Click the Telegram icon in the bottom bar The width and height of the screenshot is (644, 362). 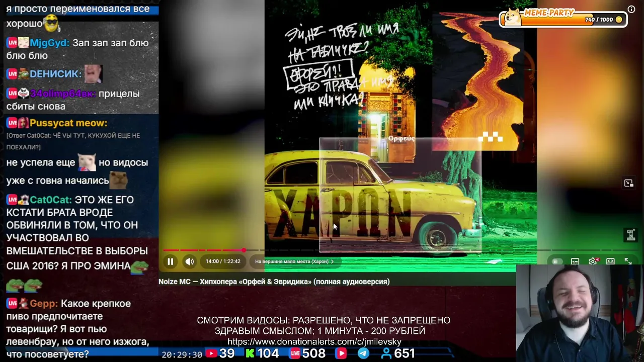click(x=363, y=353)
